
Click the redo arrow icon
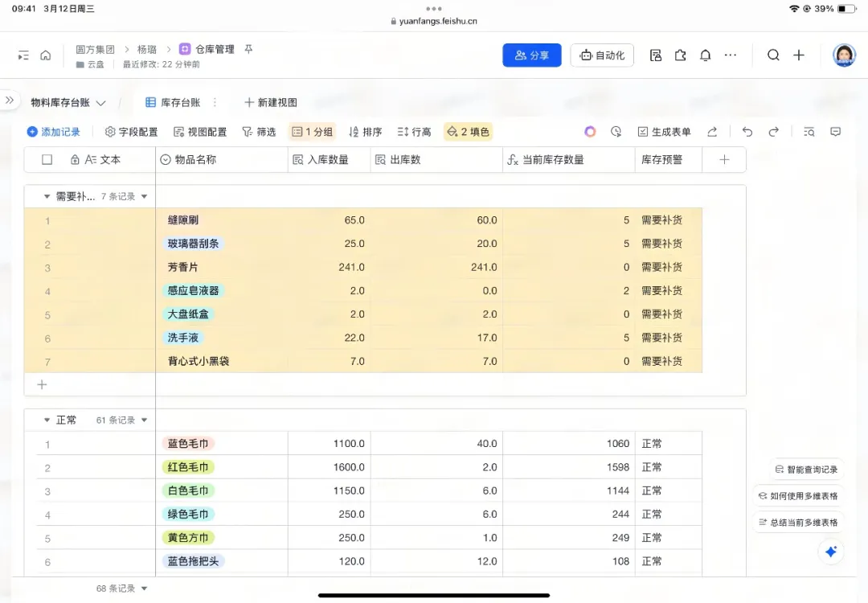coord(773,132)
